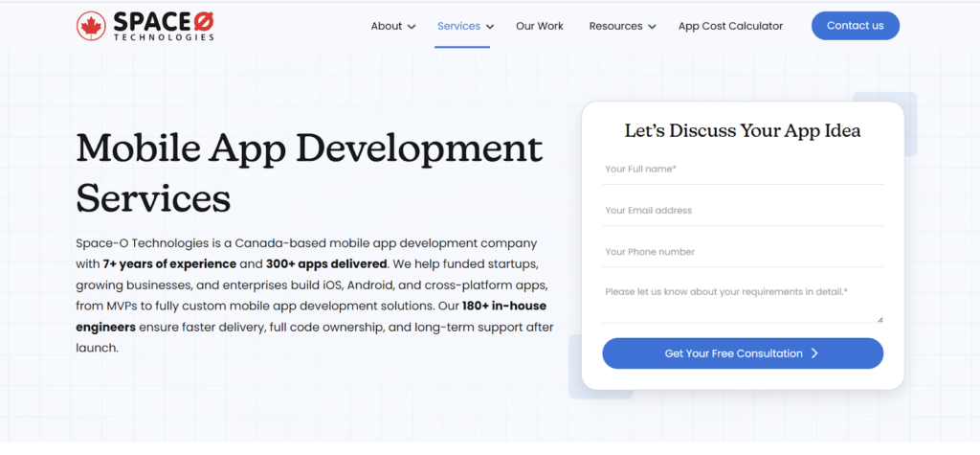This screenshot has width=980, height=455.
Task: Select the Your Phone number field
Action: click(x=742, y=252)
